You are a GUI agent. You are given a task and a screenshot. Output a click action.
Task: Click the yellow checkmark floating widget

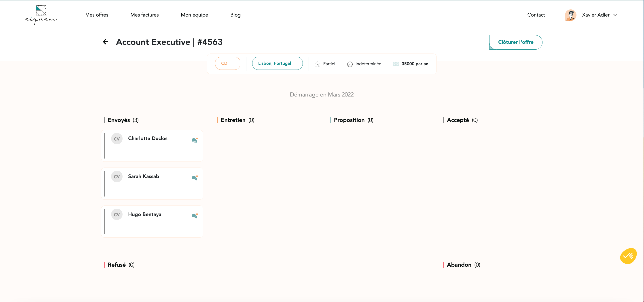tap(628, 256)
